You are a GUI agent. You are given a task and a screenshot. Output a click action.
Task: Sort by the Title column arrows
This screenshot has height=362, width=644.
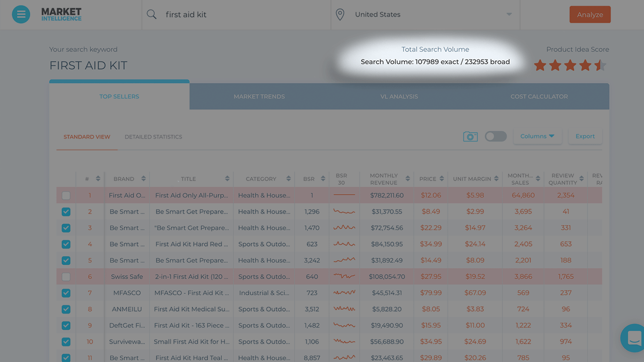pos(227,179)
